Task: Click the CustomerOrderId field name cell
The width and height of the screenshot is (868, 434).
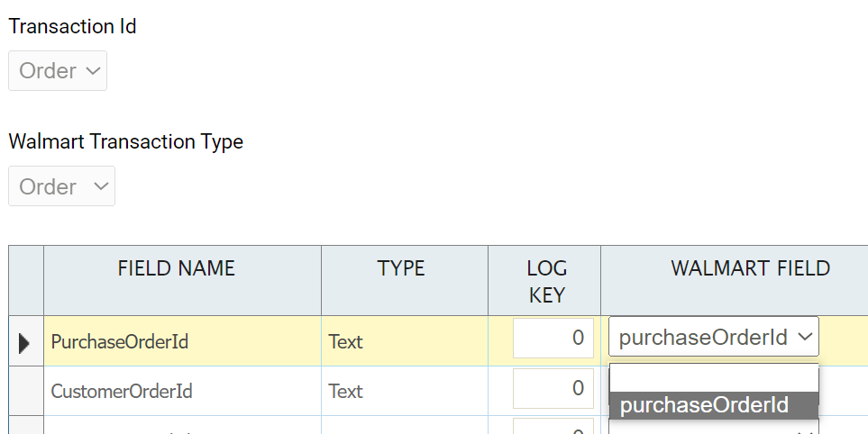Action: tap(182, 391)
